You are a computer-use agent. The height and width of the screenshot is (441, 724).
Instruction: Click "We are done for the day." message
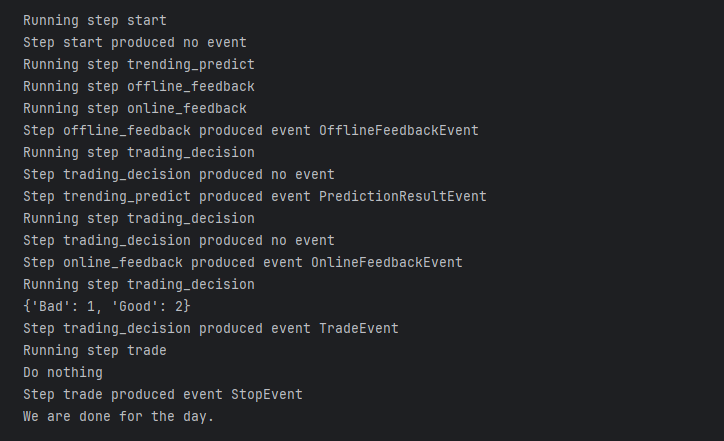tap(119, 416)
